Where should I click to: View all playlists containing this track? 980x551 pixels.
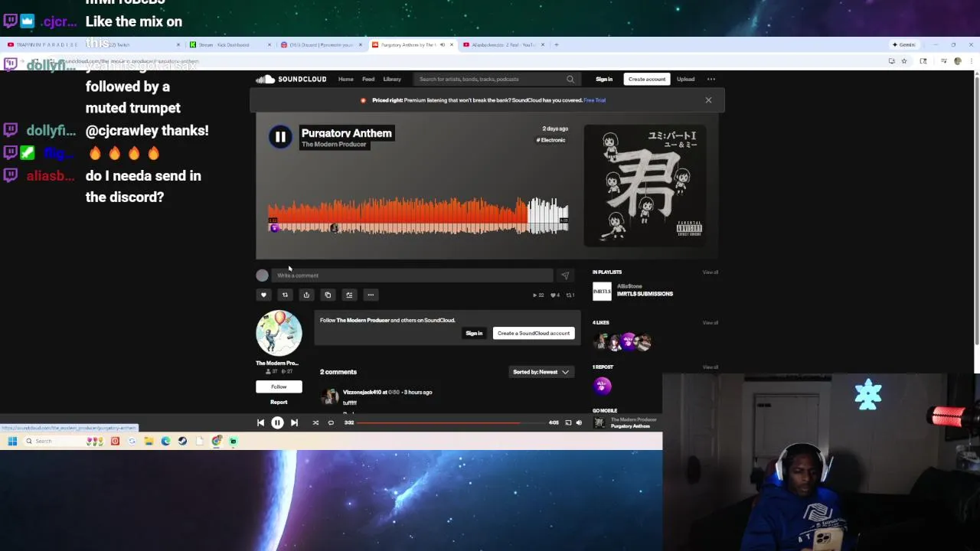click(710, 272)
